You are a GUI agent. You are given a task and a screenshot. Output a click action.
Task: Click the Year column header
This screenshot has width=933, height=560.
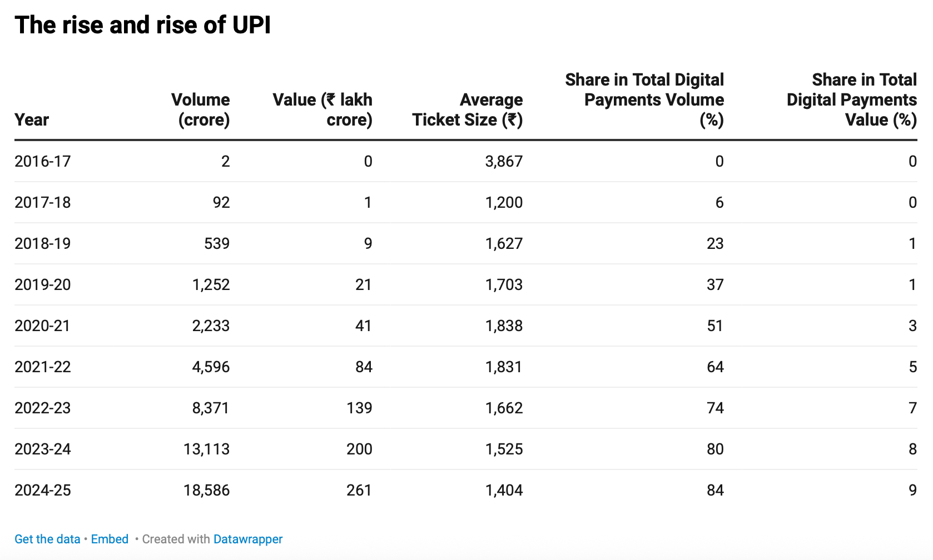coord(32,119)
